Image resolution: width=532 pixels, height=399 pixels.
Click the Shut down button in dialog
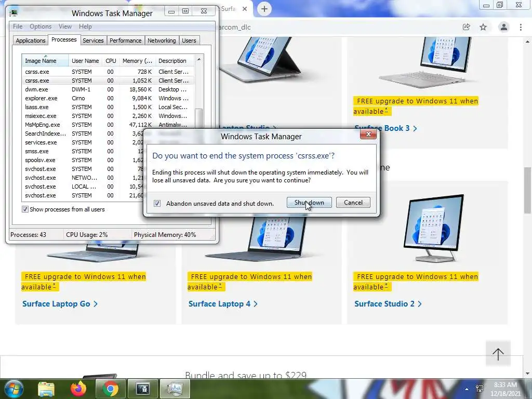(x=309, y=203)
